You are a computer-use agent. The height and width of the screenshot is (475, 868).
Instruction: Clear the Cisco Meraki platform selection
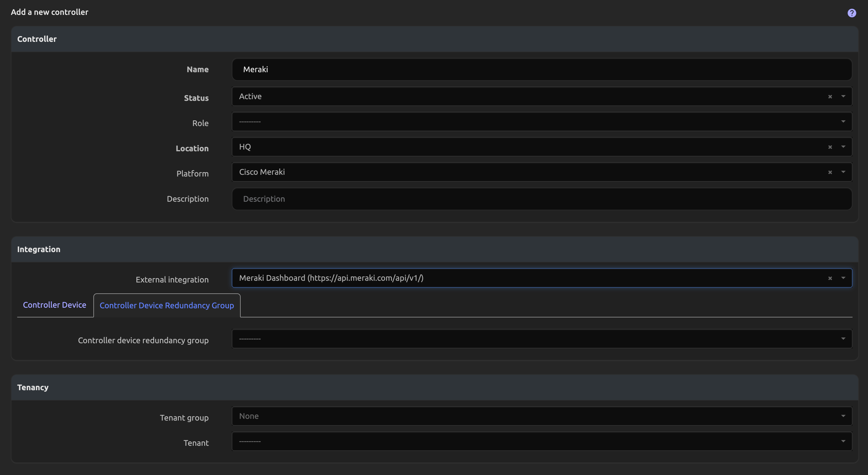click(x=830, y=172)
